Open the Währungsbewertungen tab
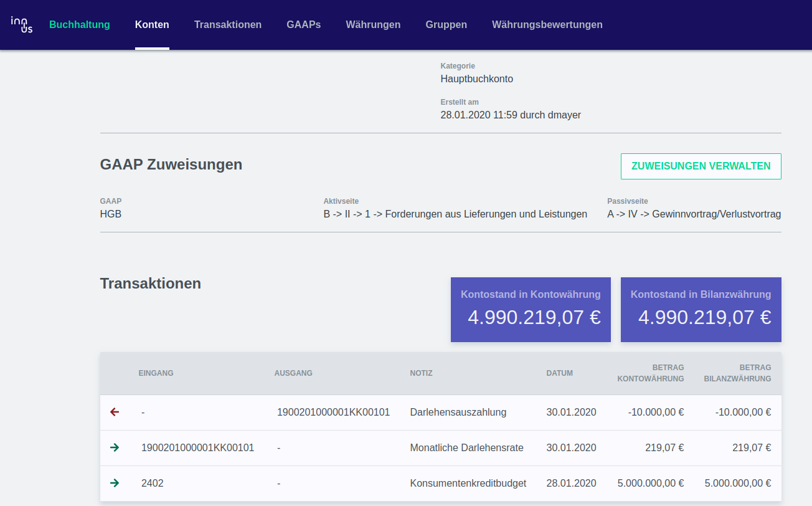This screenshot has height=506, width=812. (x=547, y=25)
